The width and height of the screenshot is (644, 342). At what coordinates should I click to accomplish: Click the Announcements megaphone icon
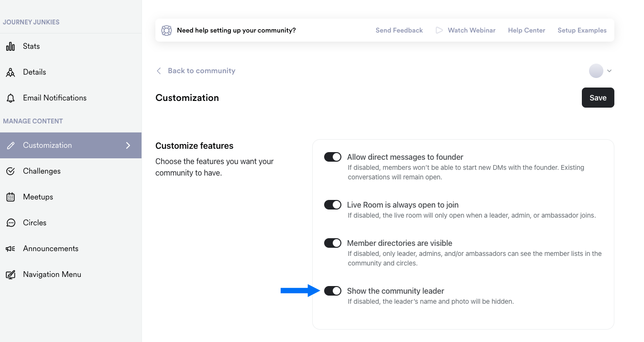tap(10, 249)
